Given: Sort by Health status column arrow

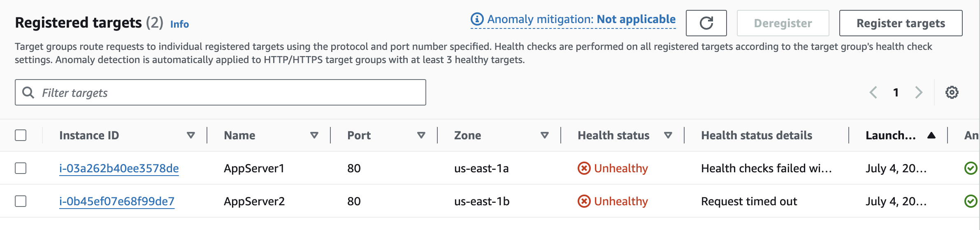Looking at the screenshot, I should click(x=668, y=135).
